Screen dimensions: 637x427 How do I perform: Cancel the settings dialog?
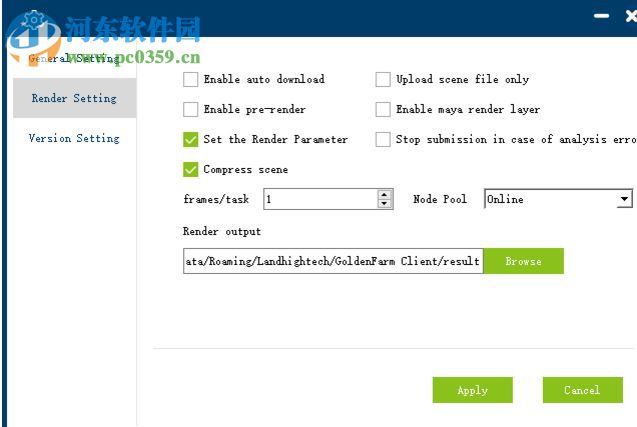(x=583, y=390)
